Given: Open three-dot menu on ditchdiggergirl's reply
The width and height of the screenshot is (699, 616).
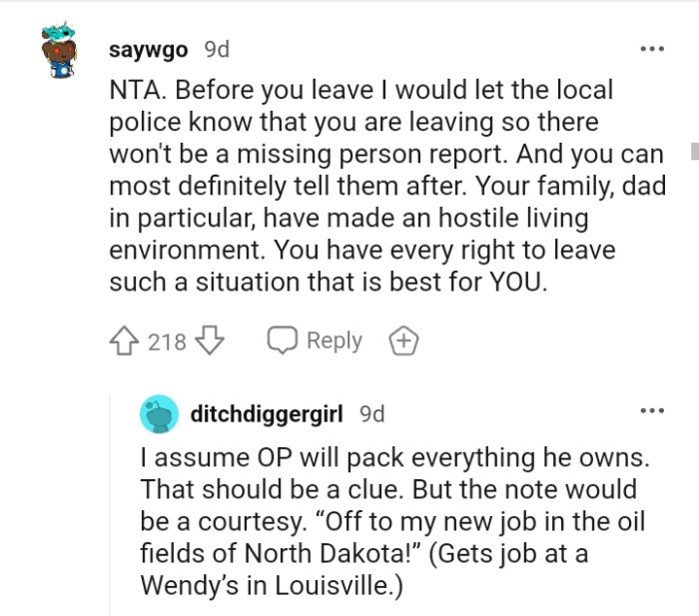Looking at the screenshot, I should (x=652, y=410).
